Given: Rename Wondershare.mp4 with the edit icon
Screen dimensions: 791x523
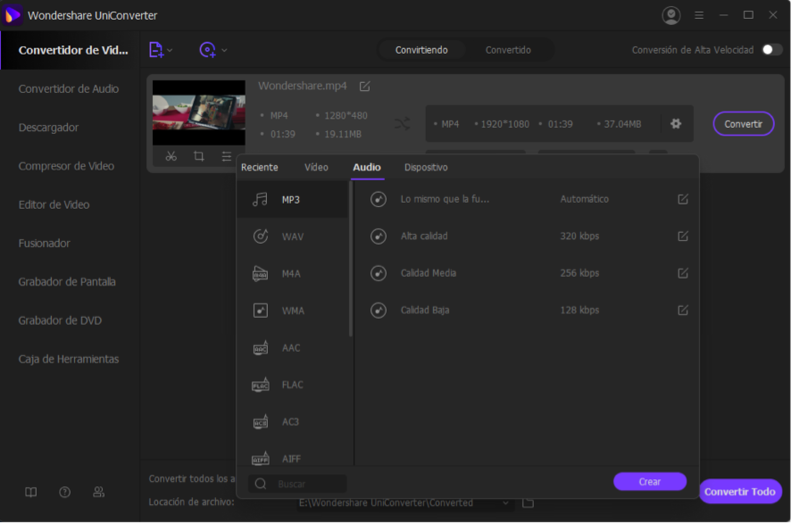Looking at the screenshot, I should point(365,86).
